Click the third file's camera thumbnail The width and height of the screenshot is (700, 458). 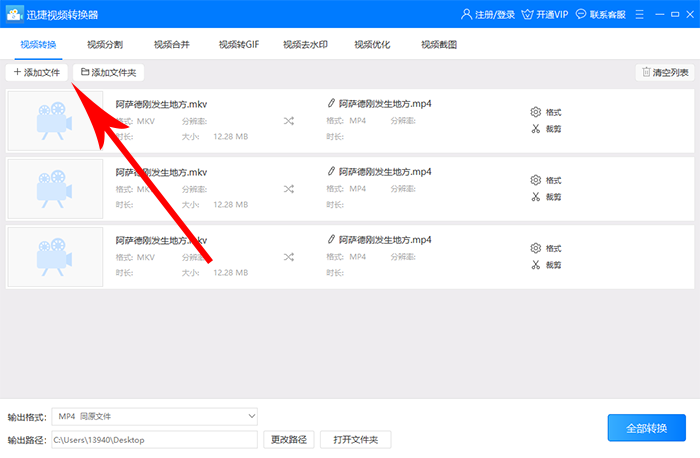[55, 257]
